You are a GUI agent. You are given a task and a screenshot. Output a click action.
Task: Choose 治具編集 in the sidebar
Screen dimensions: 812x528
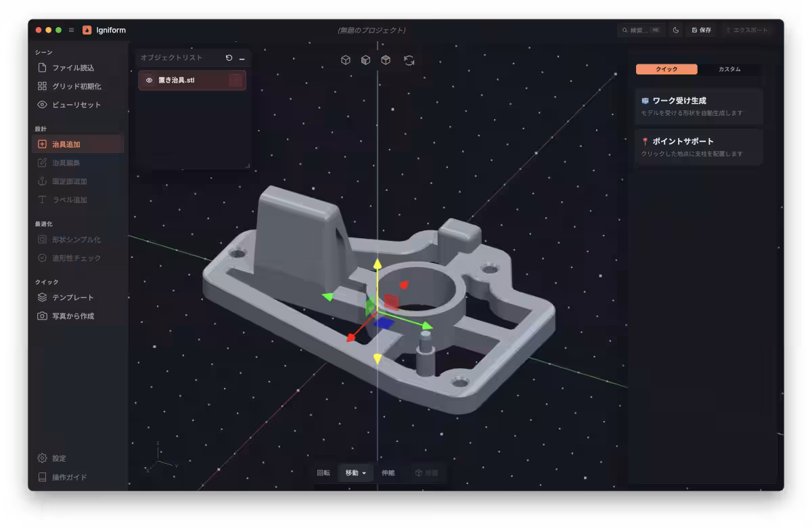(x=78, y=162)
